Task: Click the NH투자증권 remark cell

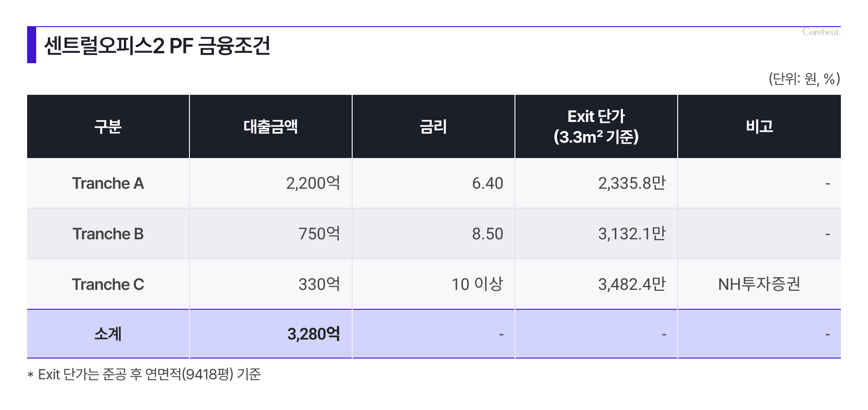Action: 759,284
